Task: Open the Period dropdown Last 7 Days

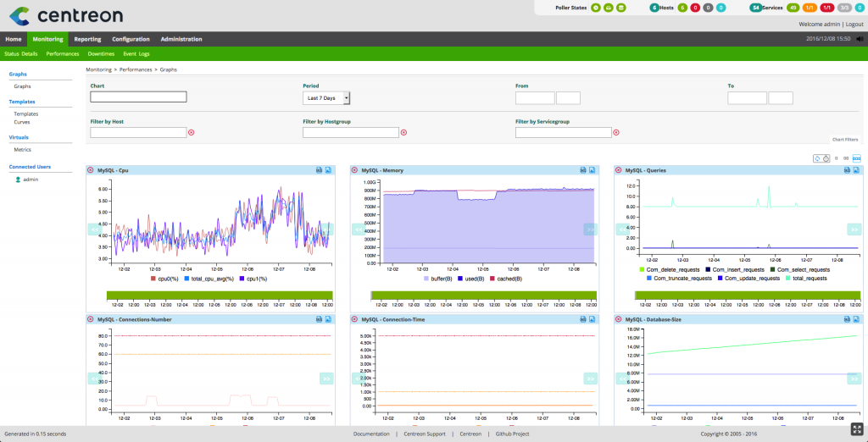Action: coord(326,98)
